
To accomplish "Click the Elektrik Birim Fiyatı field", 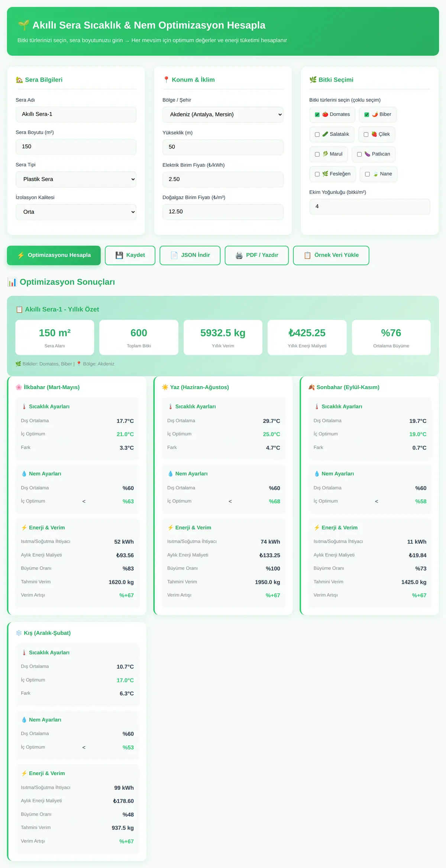I will click(223, 179).
